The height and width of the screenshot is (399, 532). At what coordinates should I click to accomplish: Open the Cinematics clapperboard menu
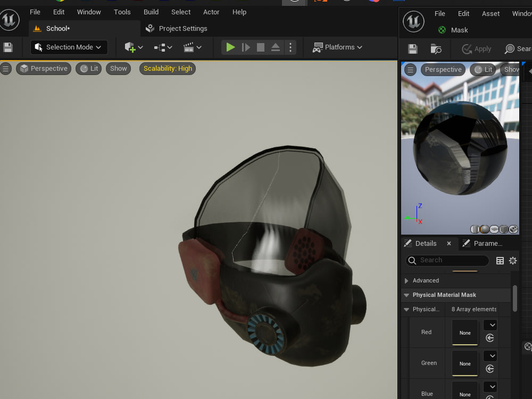point(193,47)
